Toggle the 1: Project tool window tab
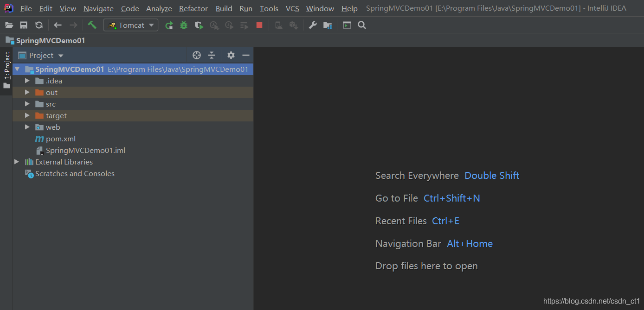 (x=6, y=71)
